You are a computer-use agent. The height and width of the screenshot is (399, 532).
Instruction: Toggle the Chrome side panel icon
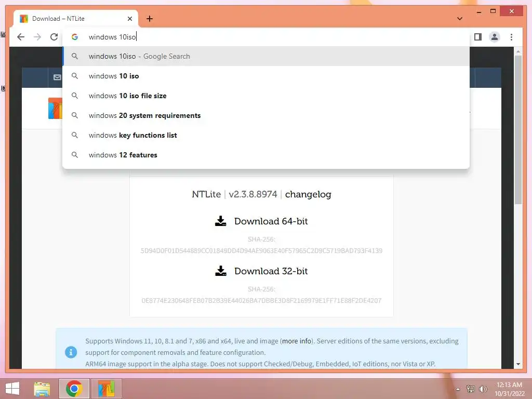coord(478,37)
